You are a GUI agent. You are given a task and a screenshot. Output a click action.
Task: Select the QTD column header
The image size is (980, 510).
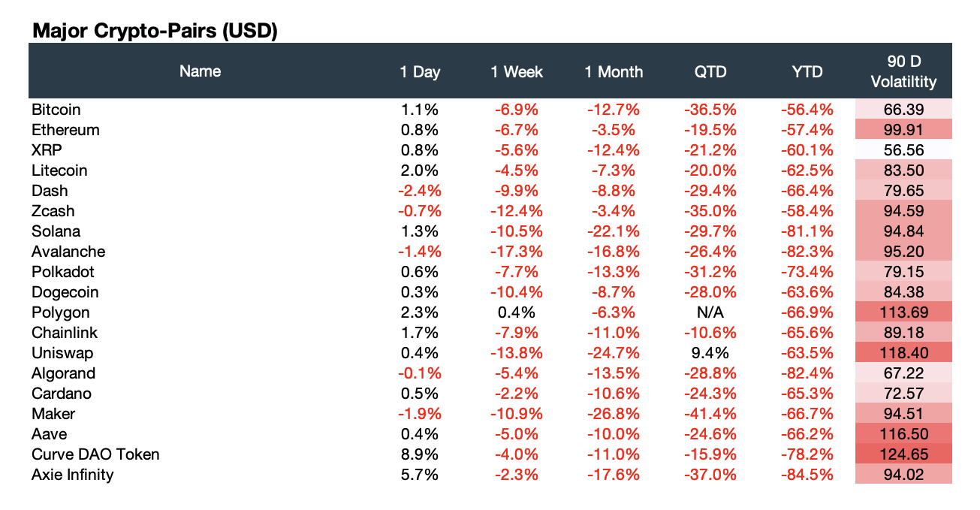(x=710, y=72)
